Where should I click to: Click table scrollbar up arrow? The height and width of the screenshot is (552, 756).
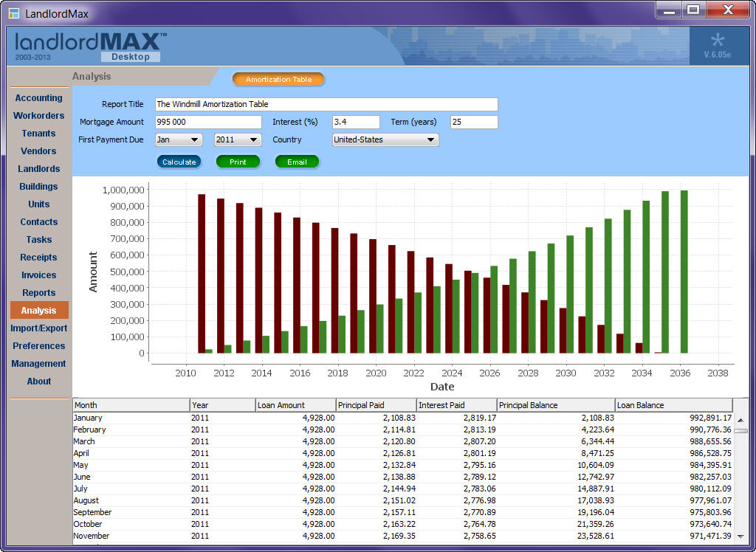pyautogui.click(x=740, y=420)
